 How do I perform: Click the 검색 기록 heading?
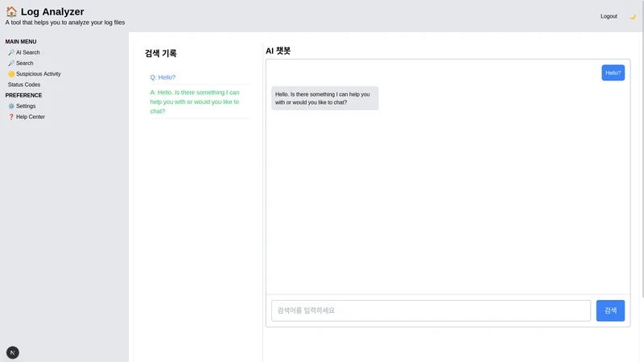point(160,53)
